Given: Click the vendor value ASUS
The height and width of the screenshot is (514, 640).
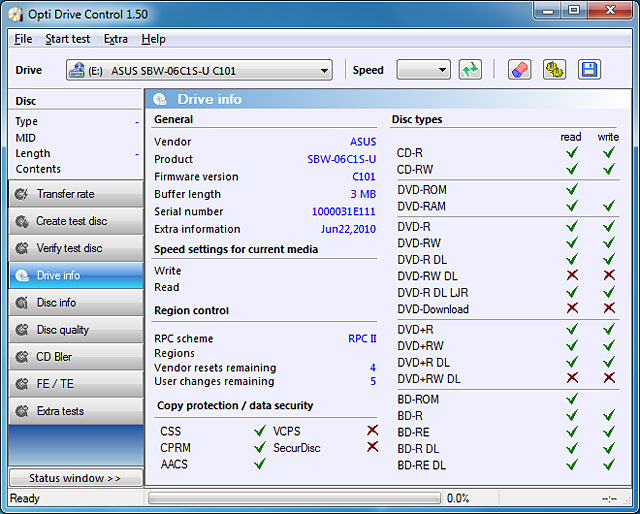Looking at the screenshot, I should pyautogui.click(x=363, y=142).
